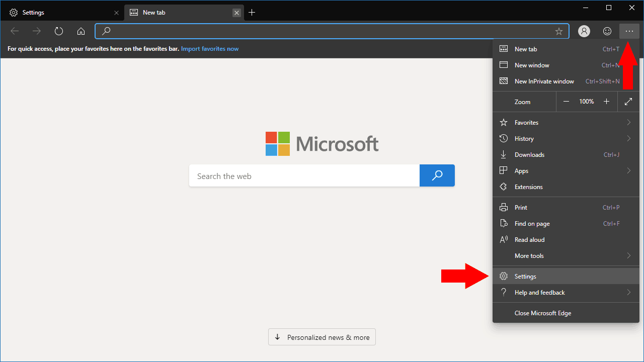Close the New tab tab

tap(236, 13)
